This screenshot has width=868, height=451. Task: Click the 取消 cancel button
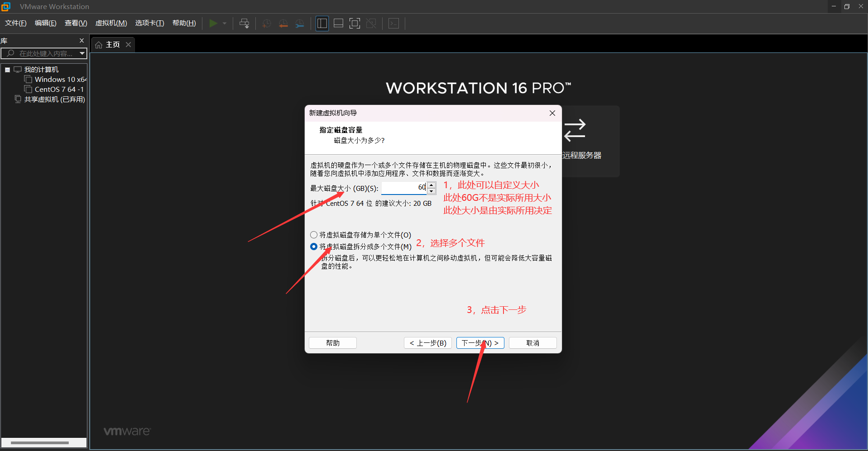point(533,343)
